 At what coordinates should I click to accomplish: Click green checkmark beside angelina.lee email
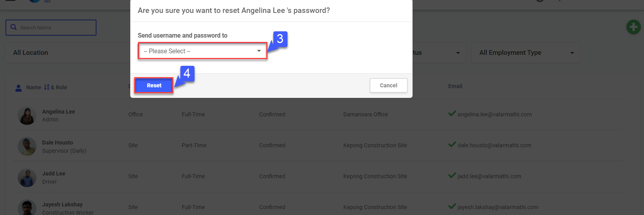click(452, 114)
